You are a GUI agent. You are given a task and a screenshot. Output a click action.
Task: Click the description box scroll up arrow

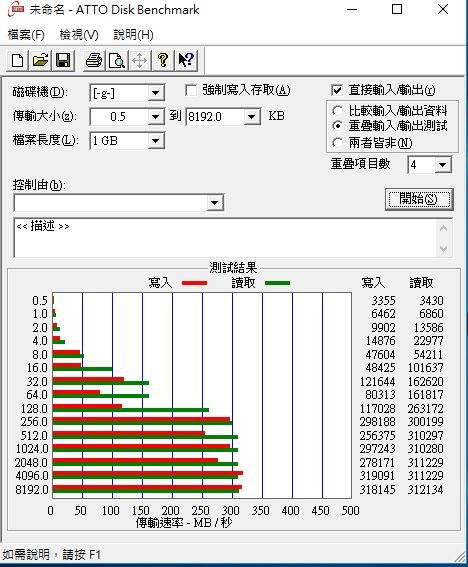coord(444,228)
